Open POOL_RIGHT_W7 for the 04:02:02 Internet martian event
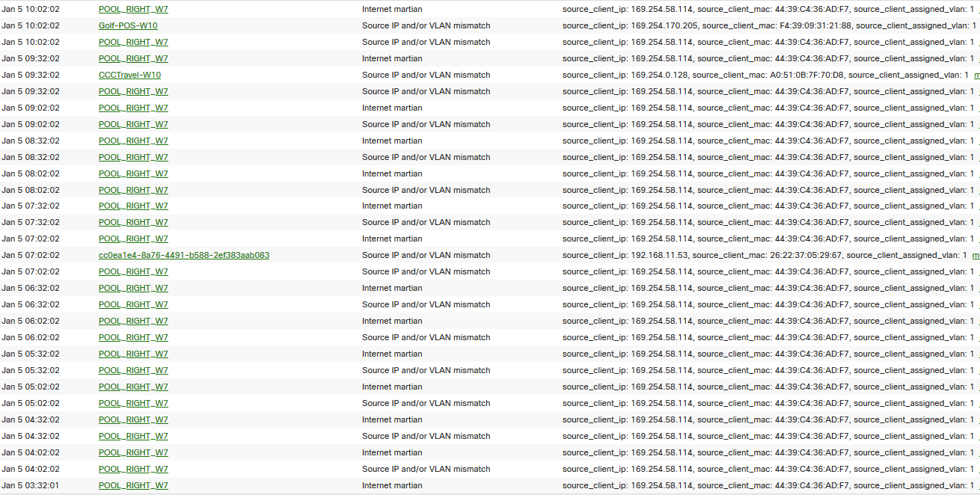 (x=133, y=452)
